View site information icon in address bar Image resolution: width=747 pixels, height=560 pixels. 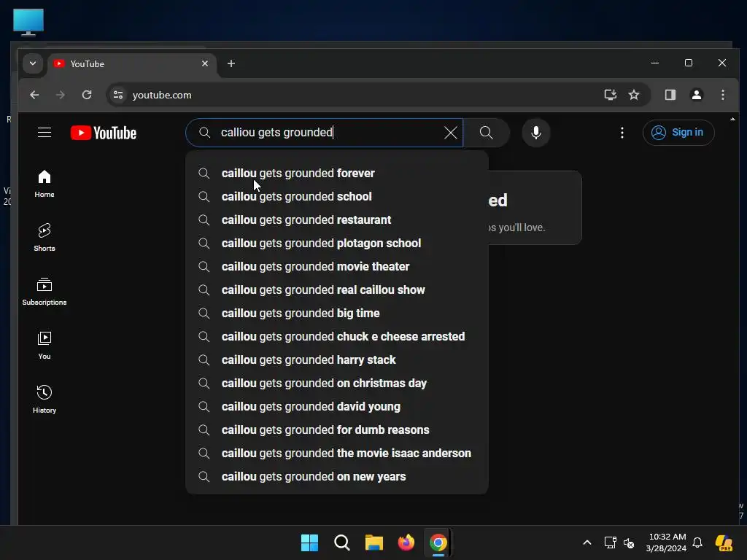118,95
